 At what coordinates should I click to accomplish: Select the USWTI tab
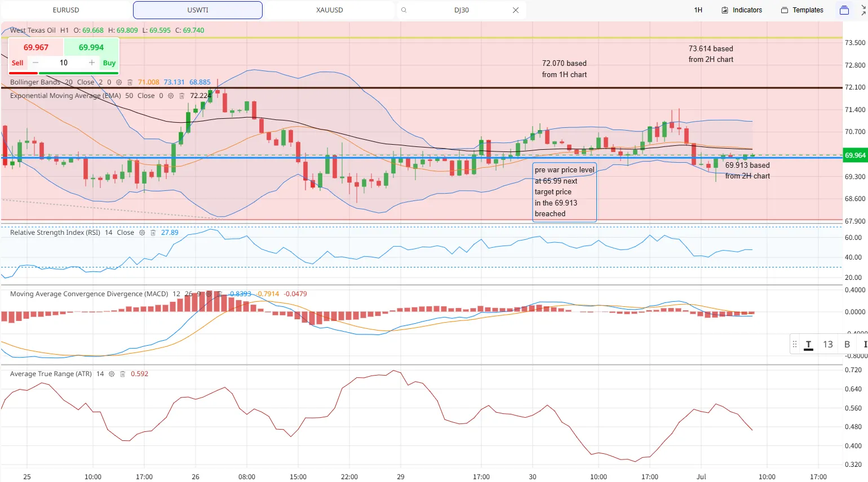click(x=198, y=10)
